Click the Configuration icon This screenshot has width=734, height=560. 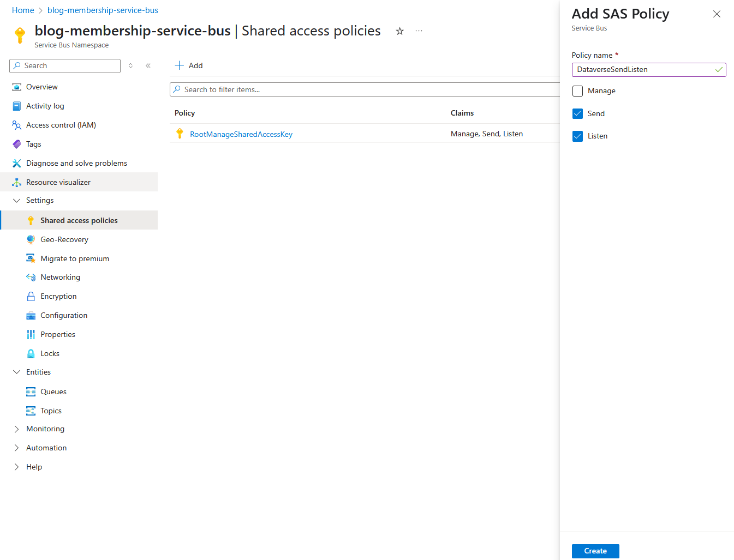pos(31,316)
